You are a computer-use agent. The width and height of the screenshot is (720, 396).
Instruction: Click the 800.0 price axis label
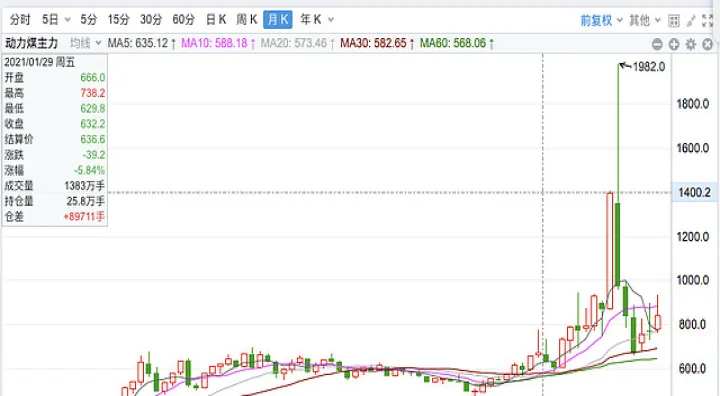(x=693, y=325)
